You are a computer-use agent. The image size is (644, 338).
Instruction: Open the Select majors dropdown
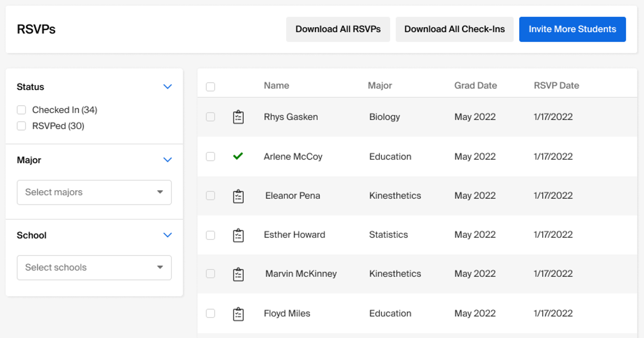[94, 192]
